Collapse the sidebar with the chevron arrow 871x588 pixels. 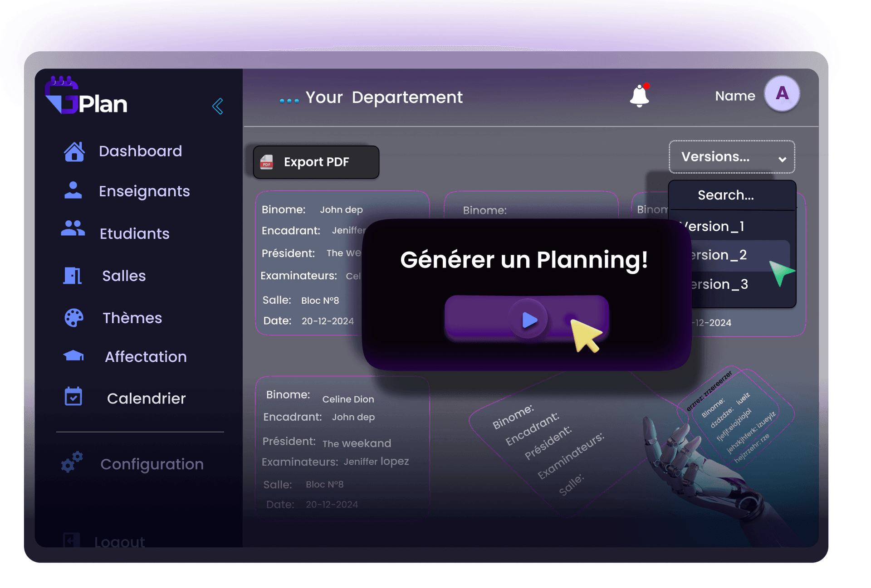218,106
